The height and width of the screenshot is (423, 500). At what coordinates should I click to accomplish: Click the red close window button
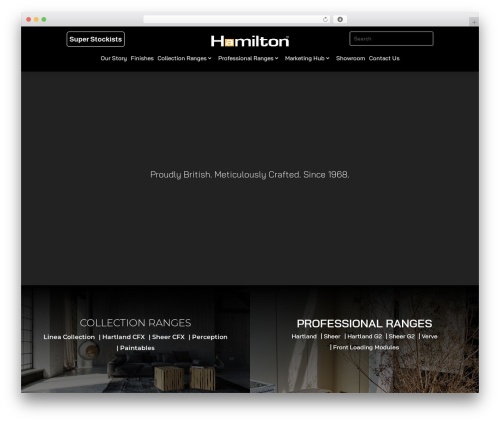coord(29,19)
